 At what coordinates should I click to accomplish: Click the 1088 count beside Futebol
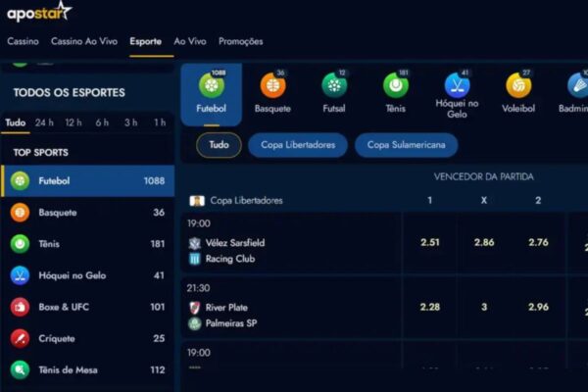coord(154,180)
